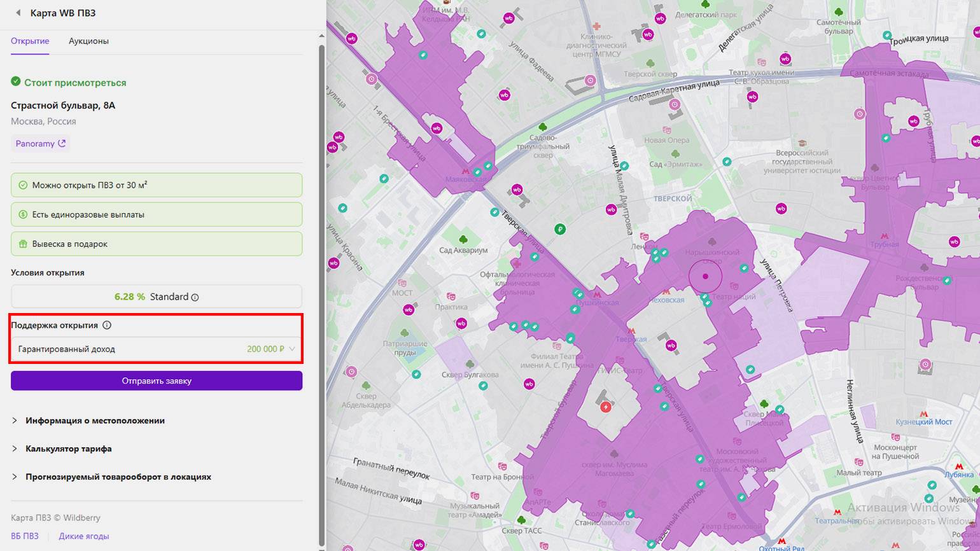Select the Можно открыть ПВЗ от 30 м² notice
980x551 pixels.
157,185
